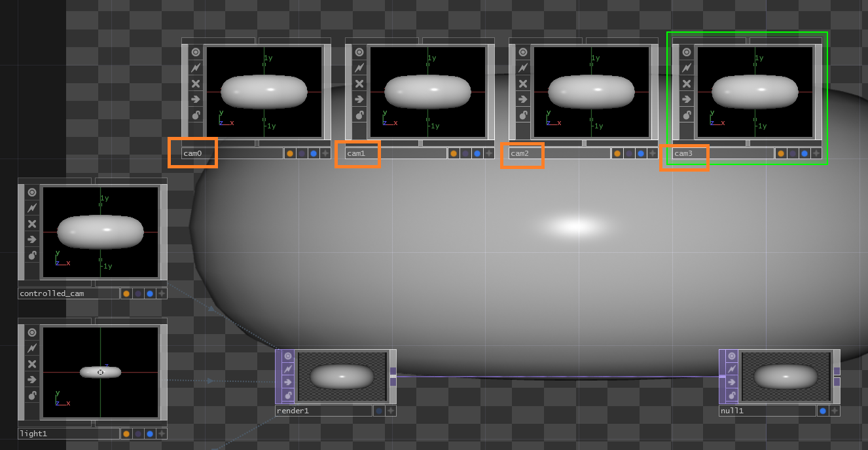This screenshot has width=868, height=450.
Task: Click the viewer active circle on render1
Action: click(288, 356)
